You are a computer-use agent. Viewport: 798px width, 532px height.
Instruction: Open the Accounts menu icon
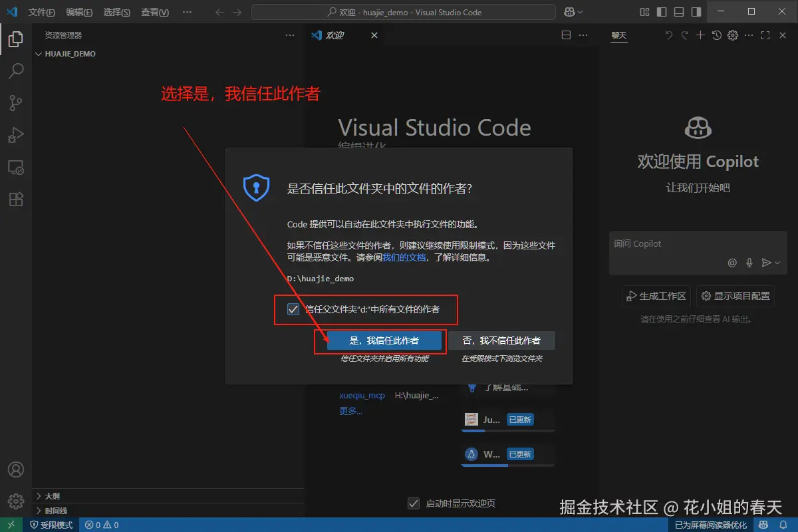click(16, 469)
